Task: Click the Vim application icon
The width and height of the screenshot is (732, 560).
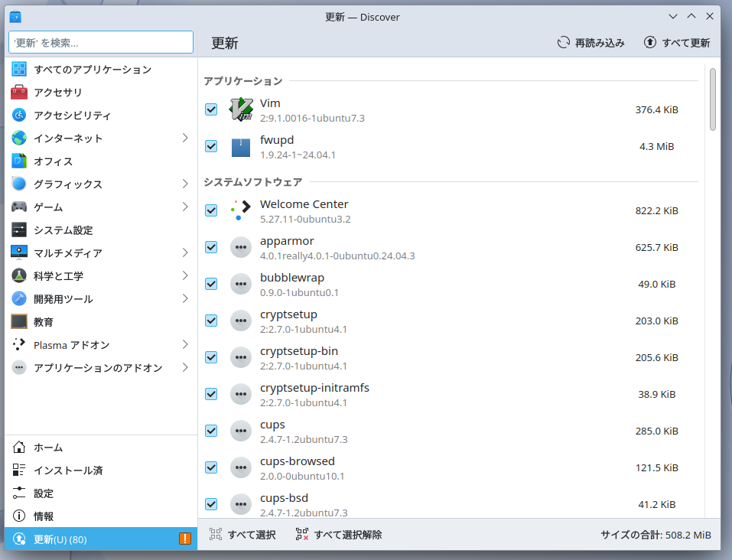Action: point(241,109)
